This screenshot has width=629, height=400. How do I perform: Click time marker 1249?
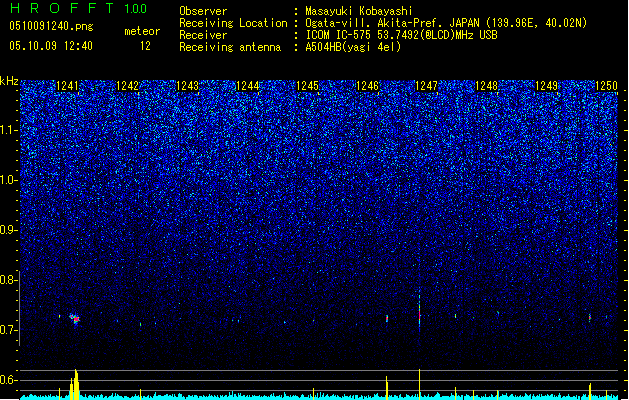point(546,86)
